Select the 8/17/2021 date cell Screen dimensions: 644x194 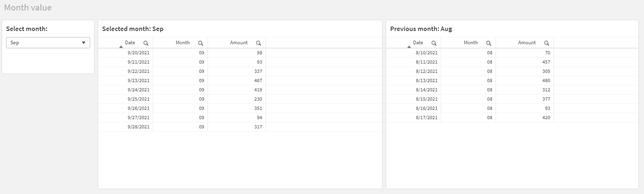tap(414, 118)
